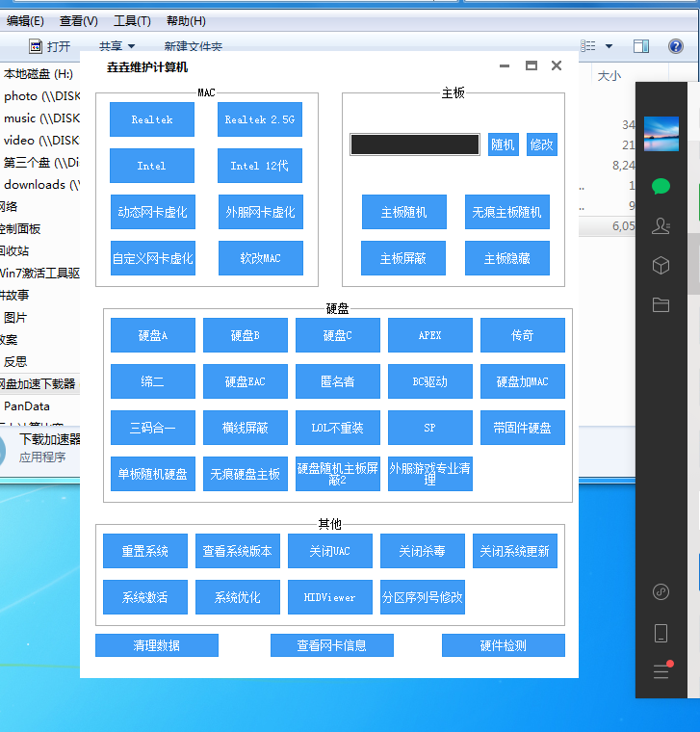Click the Intel 12代 button

click(x=260, y=166)
